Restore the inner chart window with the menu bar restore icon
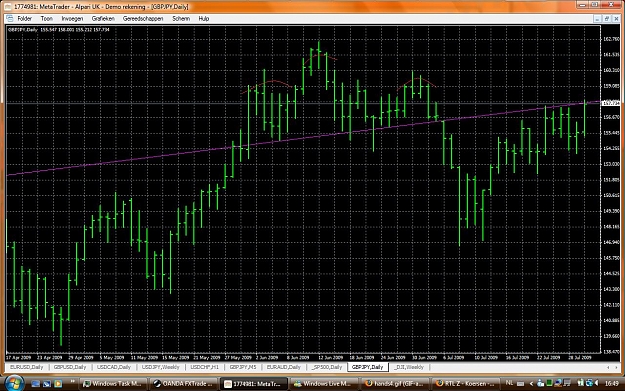The width and height of the screenshot is (625, 391). [x=607, y=19]
